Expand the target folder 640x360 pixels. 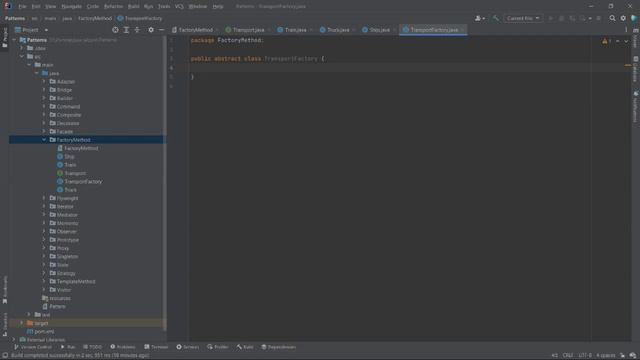point(22,323)
